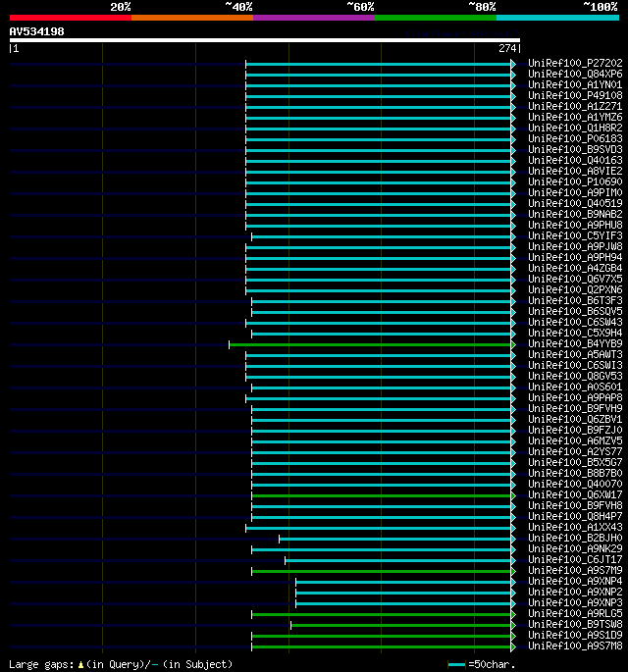Viewport: 628px width, 672px height.
Task: Select UniRef100_A1XX43 label
Action: click(575, 527)
